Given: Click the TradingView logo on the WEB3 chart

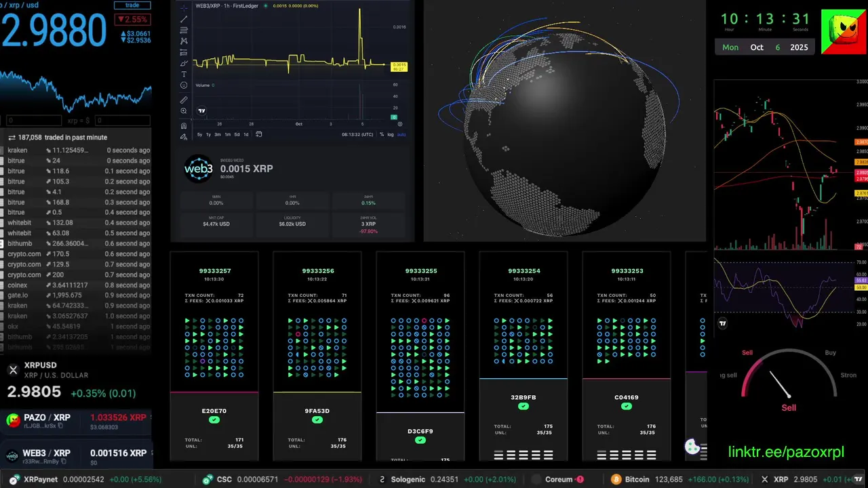Looking at the screenshot, I should (201, 110).
